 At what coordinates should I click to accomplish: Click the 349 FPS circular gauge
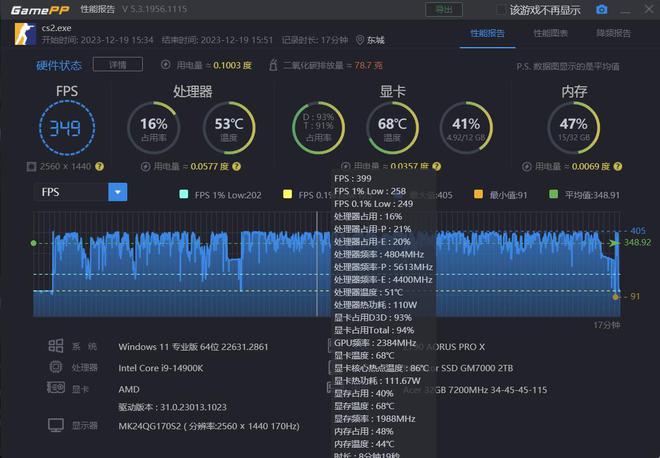pos(67,128)
